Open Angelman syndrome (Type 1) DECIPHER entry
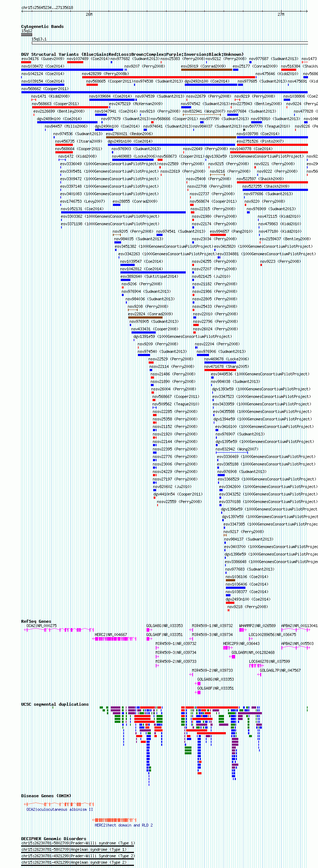318x868 pixels. (74, 849)
